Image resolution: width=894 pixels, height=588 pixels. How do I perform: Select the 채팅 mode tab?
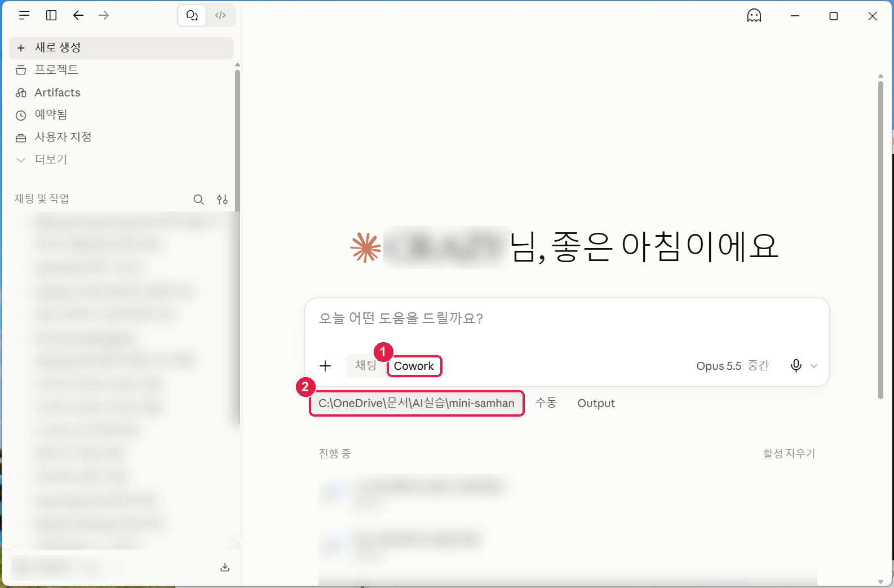pyautogui.click(x=366, y=365)
